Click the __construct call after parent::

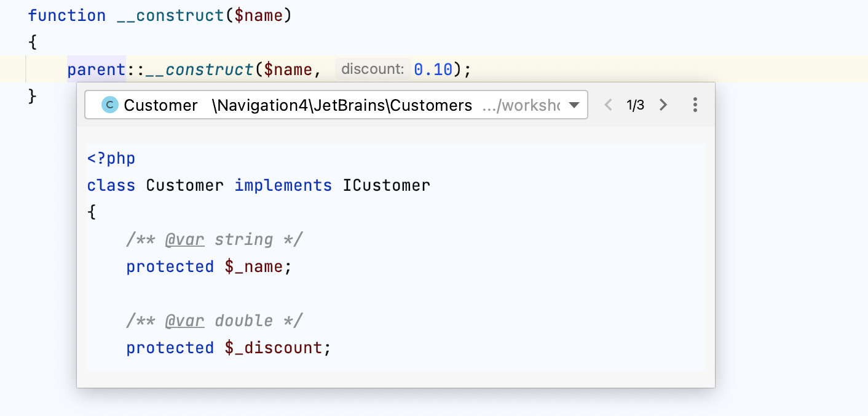pos(200,70)
